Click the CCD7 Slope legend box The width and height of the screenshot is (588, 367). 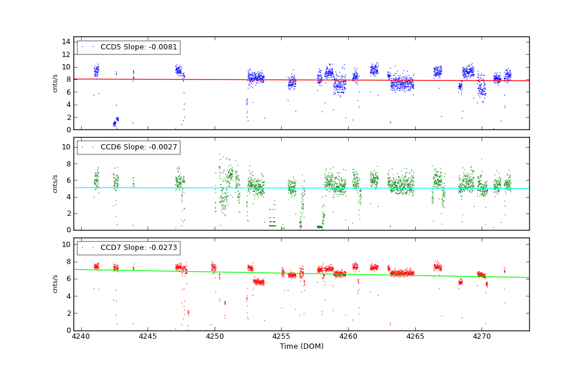click(x=128, y=248)
